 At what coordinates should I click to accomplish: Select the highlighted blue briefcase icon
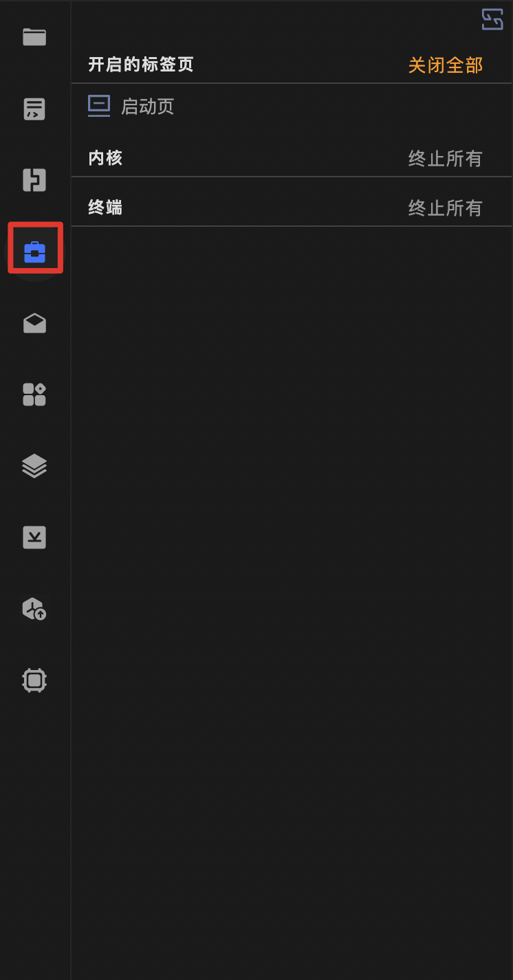34,252
